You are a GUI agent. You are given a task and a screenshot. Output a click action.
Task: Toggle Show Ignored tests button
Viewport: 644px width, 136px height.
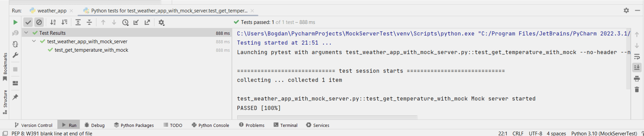pos(39,22)
